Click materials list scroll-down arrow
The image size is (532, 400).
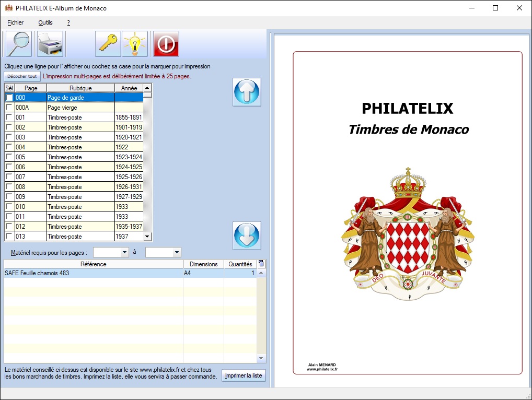(261, 358)
